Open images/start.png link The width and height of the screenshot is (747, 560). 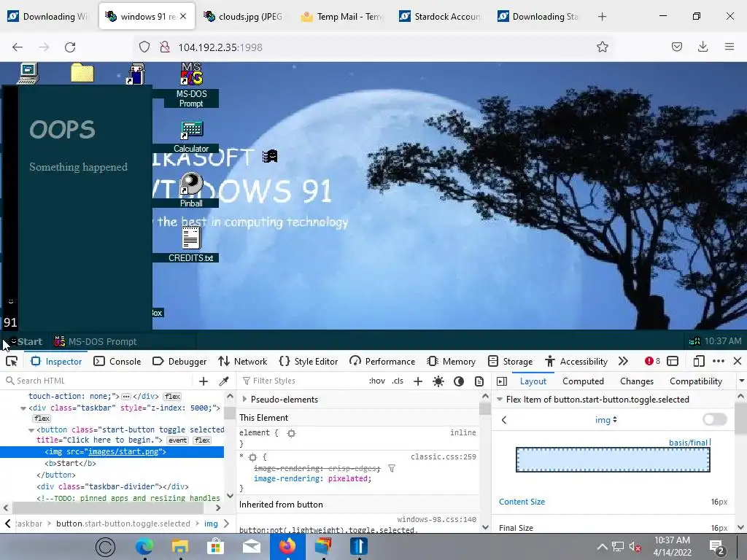(x=123, y=451)
